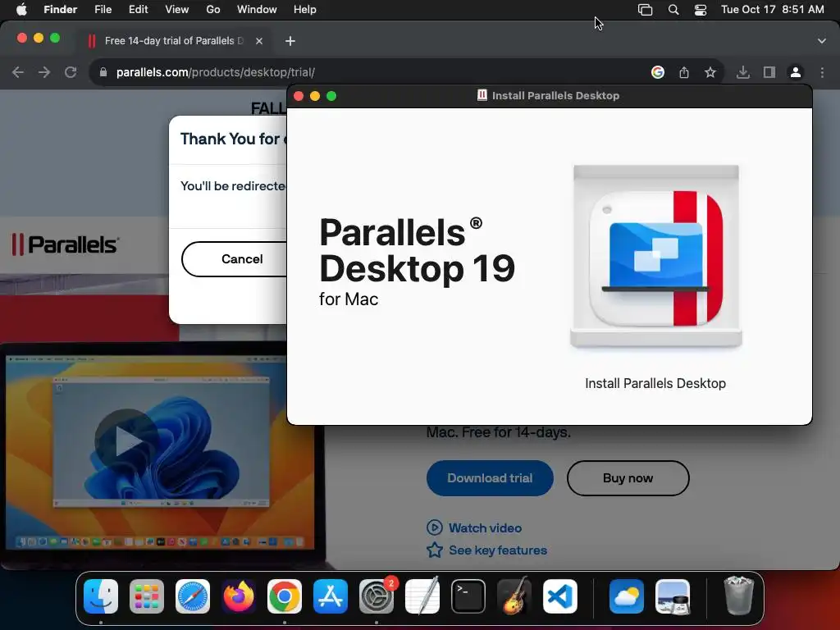
Task: Click the address bar URL
Action: click(216, 72)
